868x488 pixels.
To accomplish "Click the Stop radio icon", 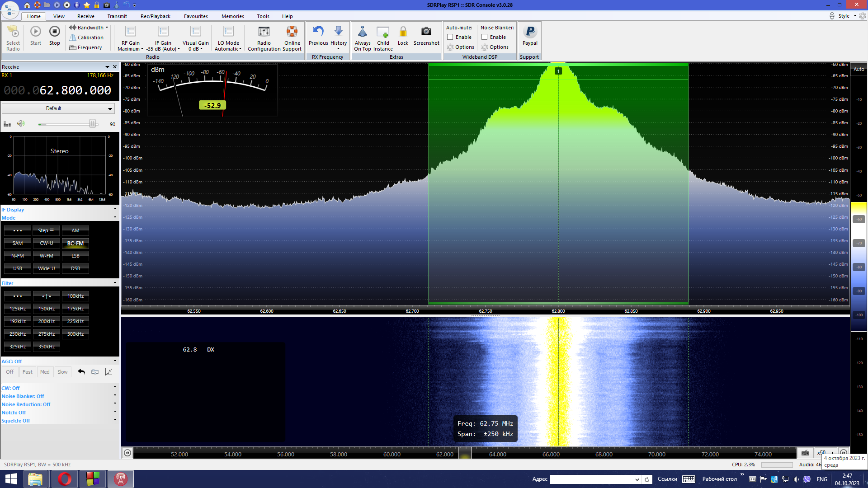I will click(54, 32).
